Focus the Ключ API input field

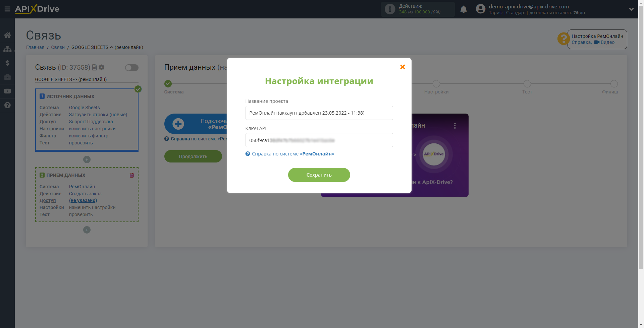point(319,140)
